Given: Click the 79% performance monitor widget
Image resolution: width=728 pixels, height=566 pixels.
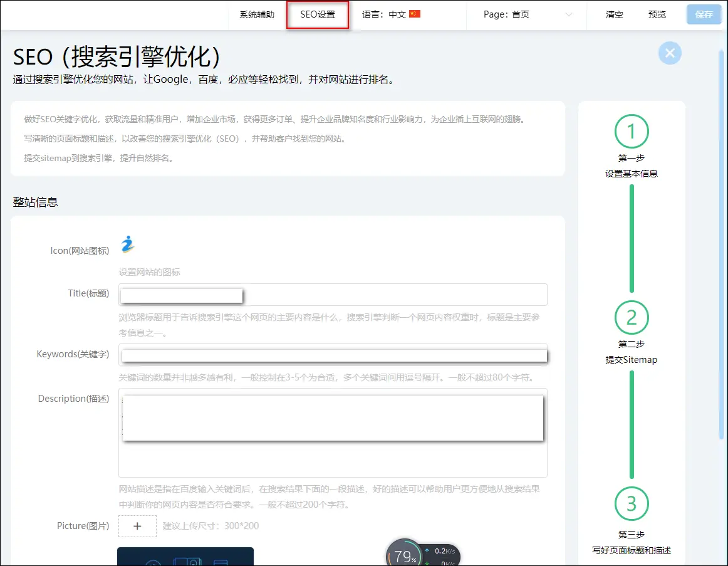Looking at the screenshot, I should tap(404, 556).
